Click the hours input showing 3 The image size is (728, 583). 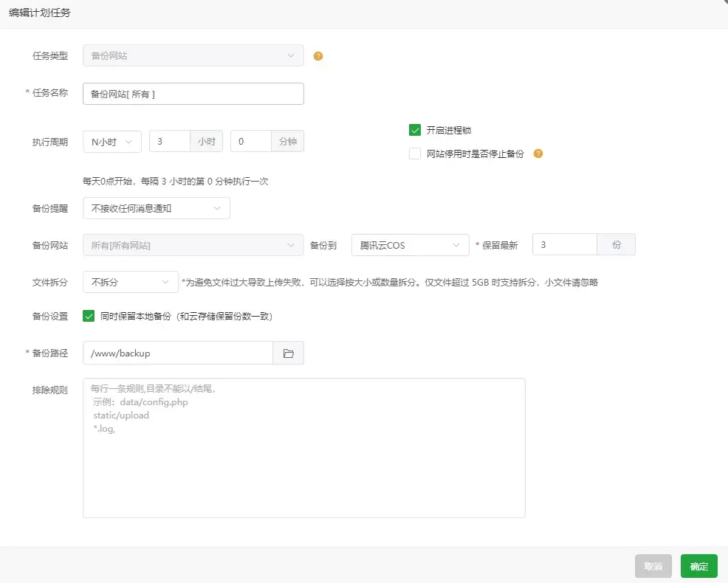coord(170,141)
